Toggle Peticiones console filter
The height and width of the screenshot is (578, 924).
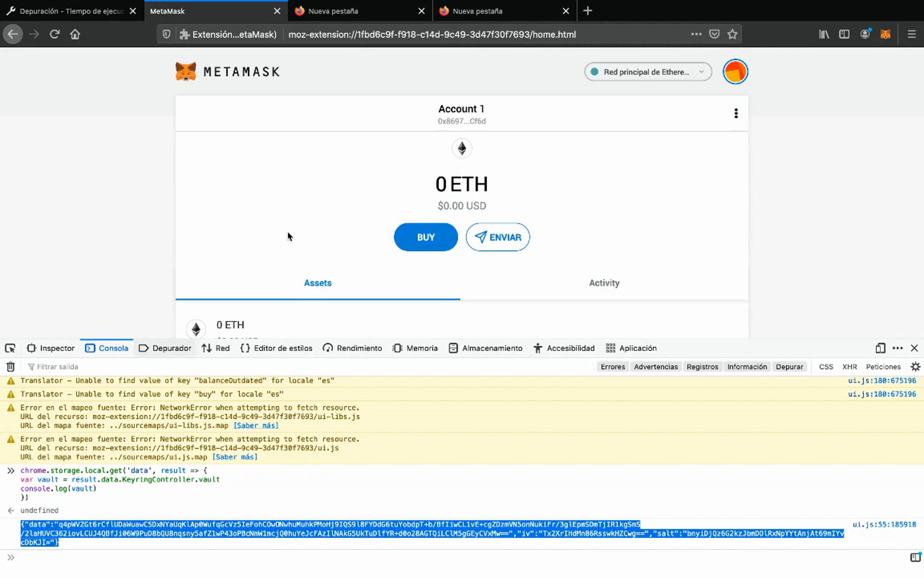pos(883,367)
